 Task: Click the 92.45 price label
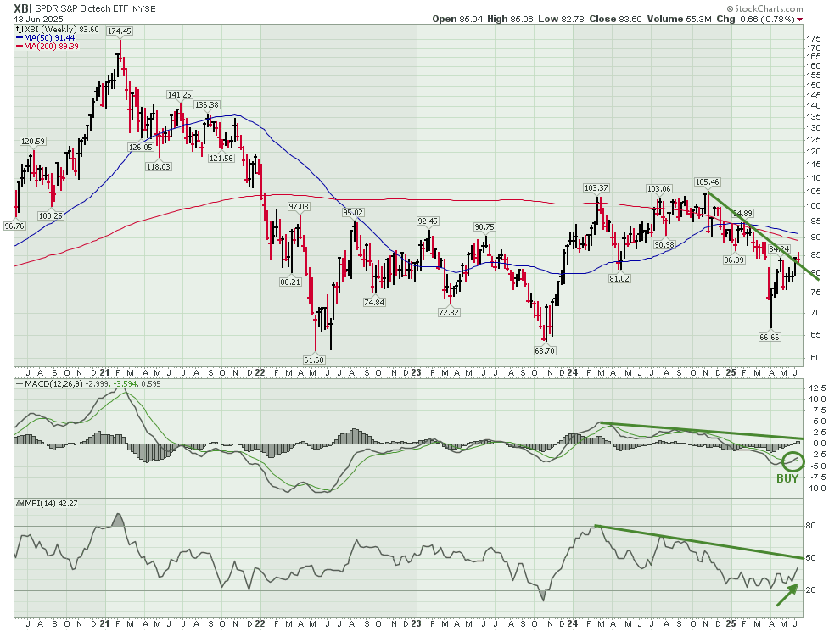pyautogui.click(x=428, y=221)
